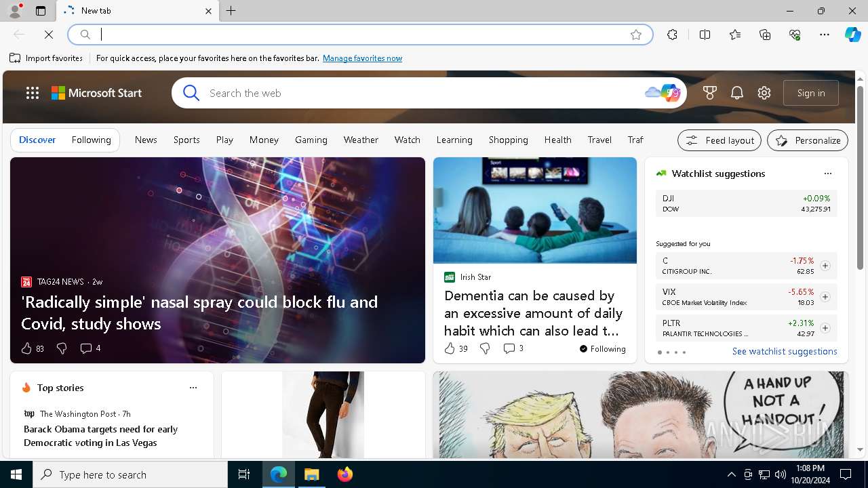Stop loading the page
Image resolution: width=868 pixels, height=488 pixels.
tap(49, 35)
